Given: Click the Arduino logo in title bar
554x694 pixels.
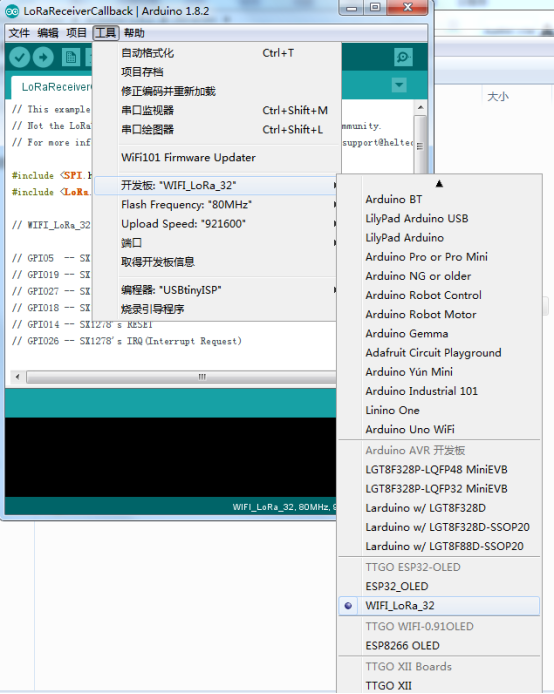Looking at the screenshot, I should click(12, 11).
